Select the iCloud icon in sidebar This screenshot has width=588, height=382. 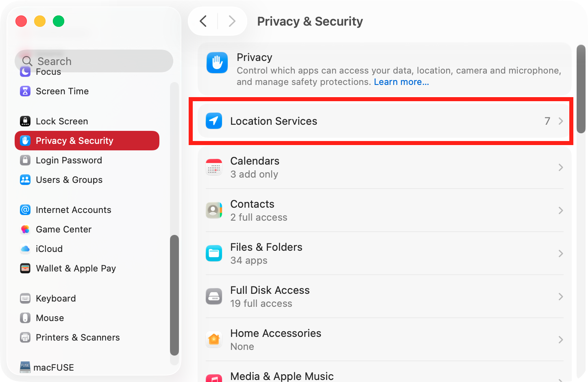[x=25, y=249]
